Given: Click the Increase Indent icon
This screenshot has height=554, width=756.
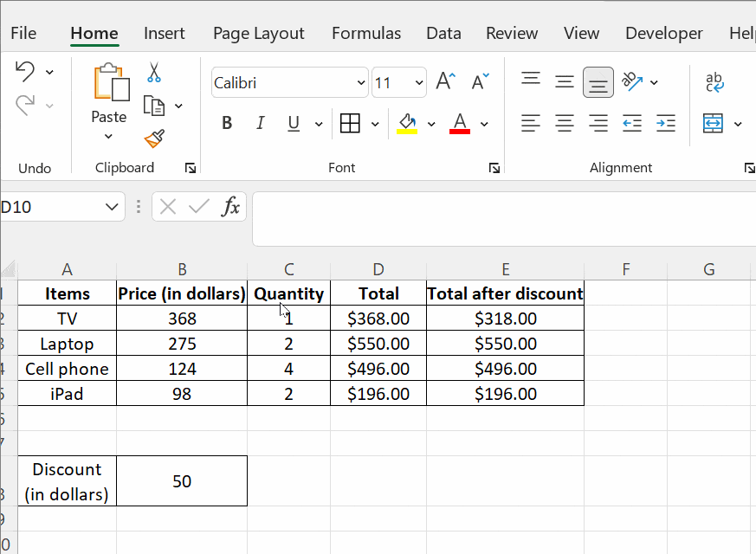Looking at the screenshot, I should tap(665, 124).
